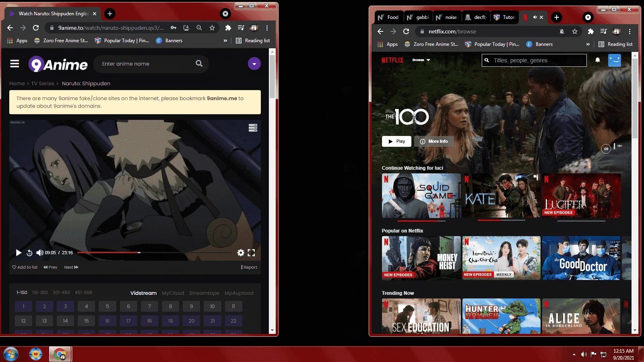
Task: Switch to the Tutor tab in the Netflix window
Action: click(505, 17)
